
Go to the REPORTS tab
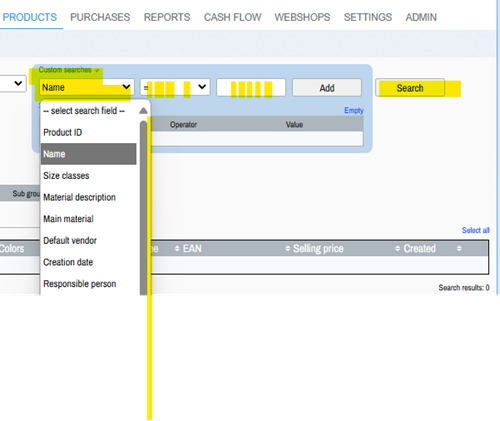coord(167,17)
